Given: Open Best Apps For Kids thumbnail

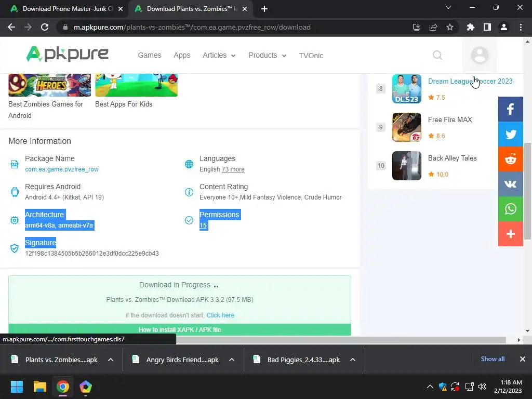Looking at the screenshot, I should pyautogui.click(x=137, y=85).
